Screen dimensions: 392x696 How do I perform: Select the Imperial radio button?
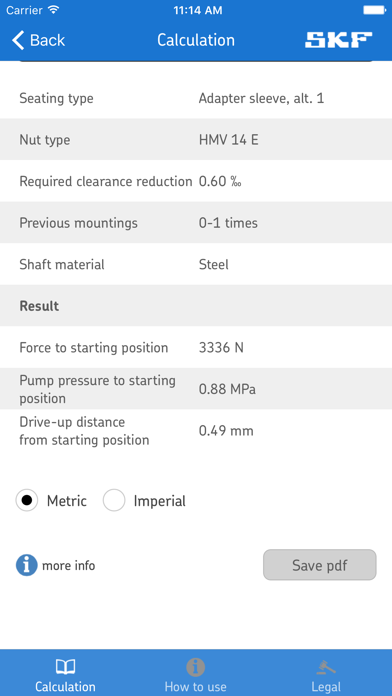click(114, 500)
